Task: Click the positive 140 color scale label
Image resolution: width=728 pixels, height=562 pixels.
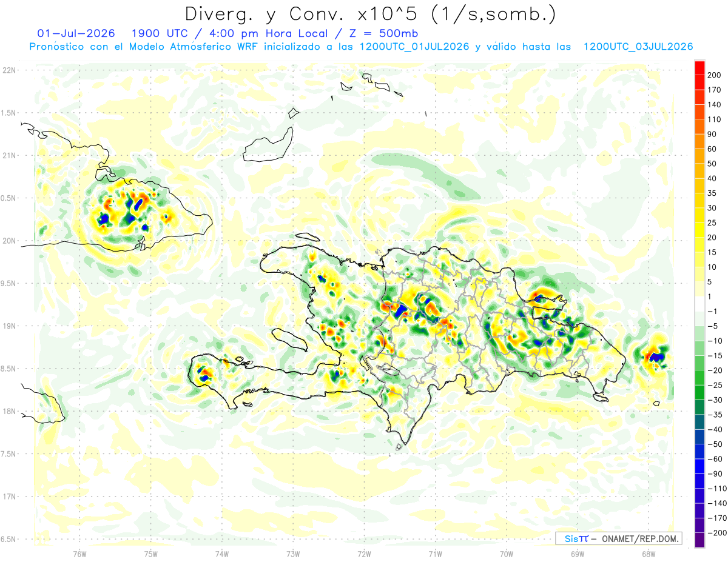Action: point(715,104)
